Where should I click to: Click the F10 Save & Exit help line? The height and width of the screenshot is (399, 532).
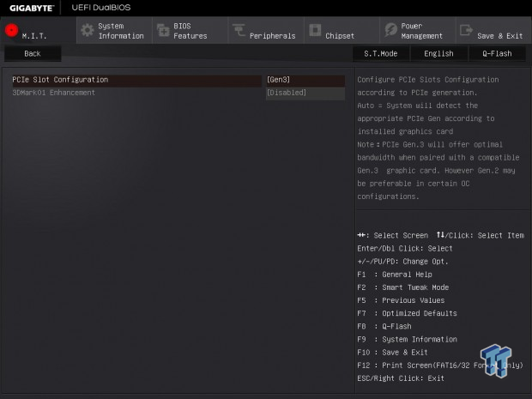coord(392,352)
